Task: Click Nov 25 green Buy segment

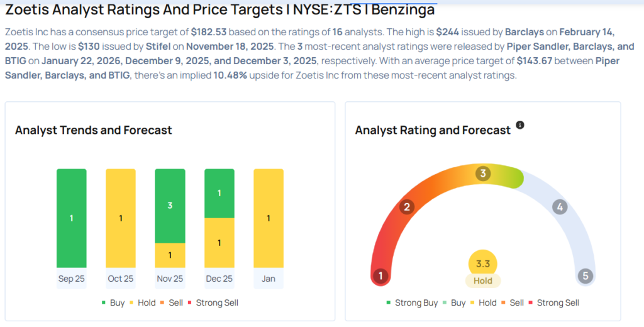Action: 170,206
